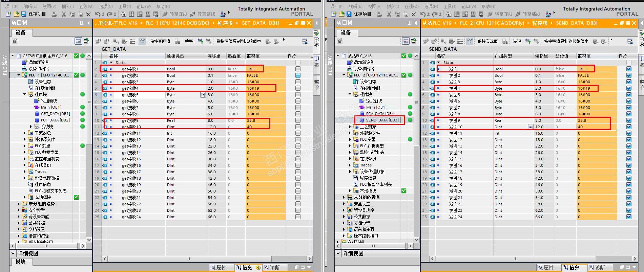Click open project icon in left window
Image resolution: width=644 pixels, height=272 pixels.
coord(16,14)
